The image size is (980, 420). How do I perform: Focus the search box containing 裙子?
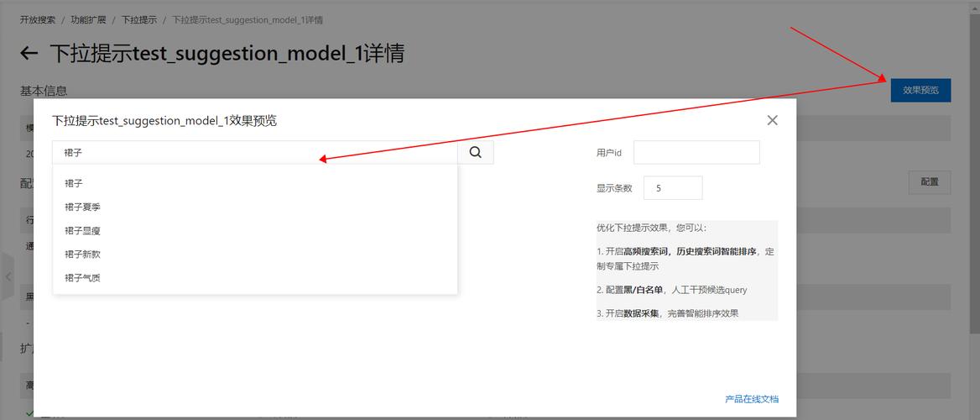point(255,153)
